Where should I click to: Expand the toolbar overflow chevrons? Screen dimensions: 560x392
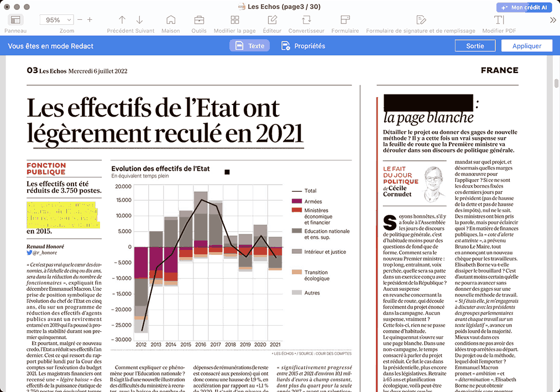pos(553,20)
